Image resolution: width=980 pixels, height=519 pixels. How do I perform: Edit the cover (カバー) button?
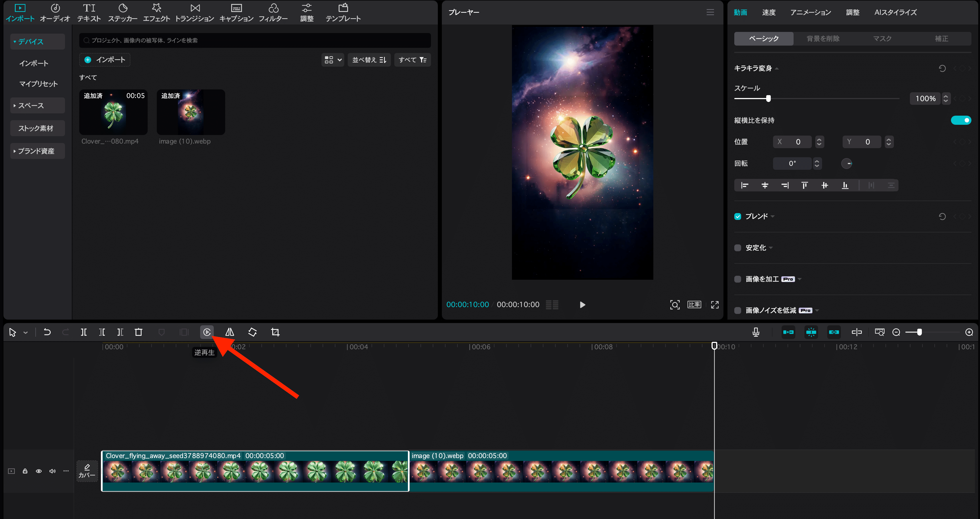coord(87,471)
